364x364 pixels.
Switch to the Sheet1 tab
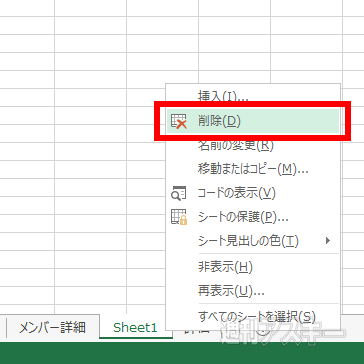click(135, 327)
